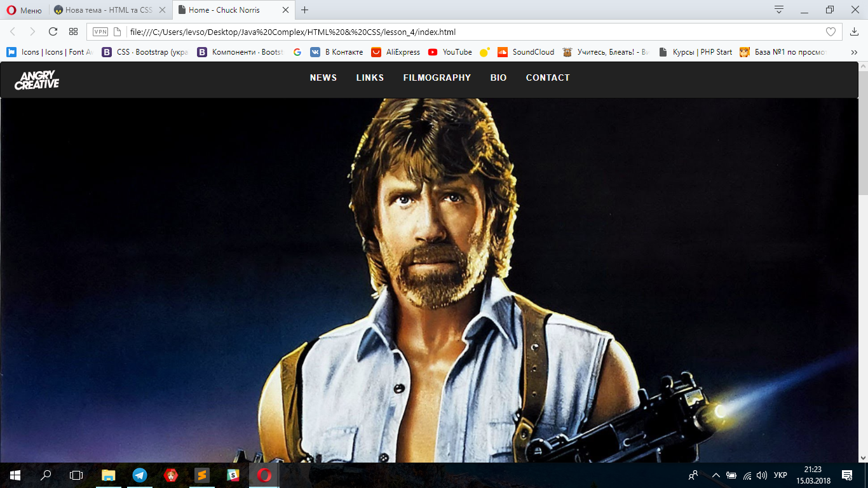
Task: Reload the current page
Action: 53,32
